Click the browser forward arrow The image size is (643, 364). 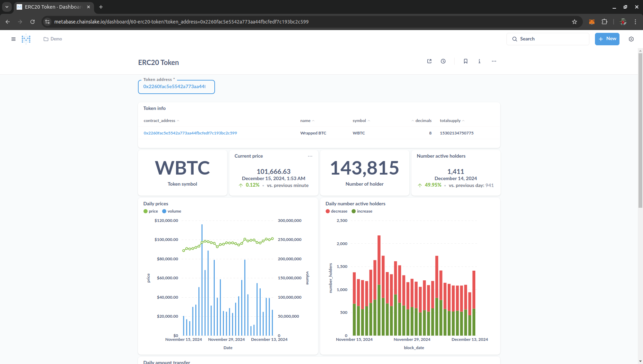[20, 22]
